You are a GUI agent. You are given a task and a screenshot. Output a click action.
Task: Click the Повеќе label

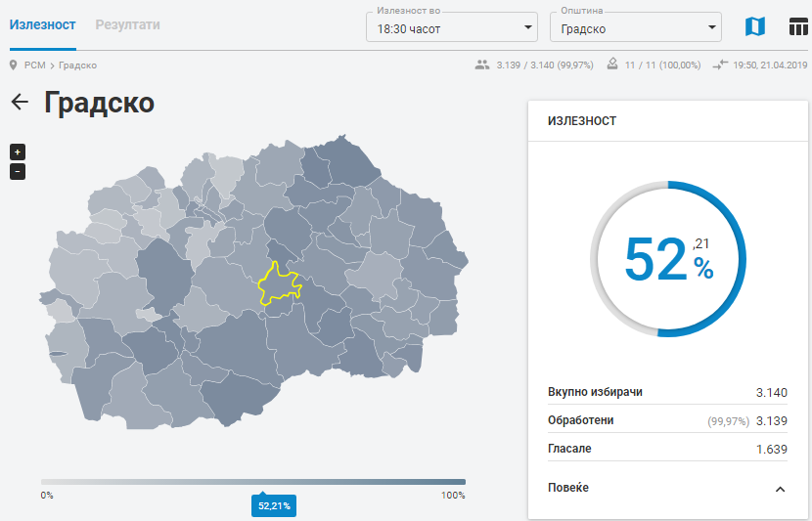568,488
